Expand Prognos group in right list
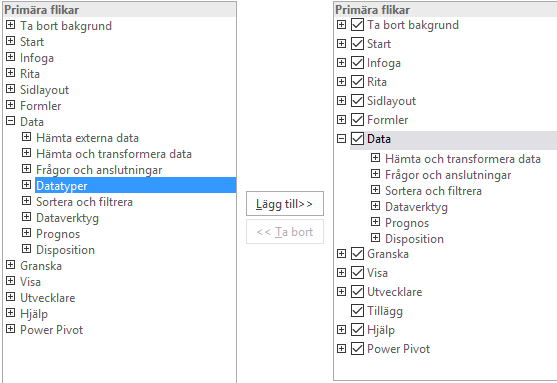 point(375,222)
